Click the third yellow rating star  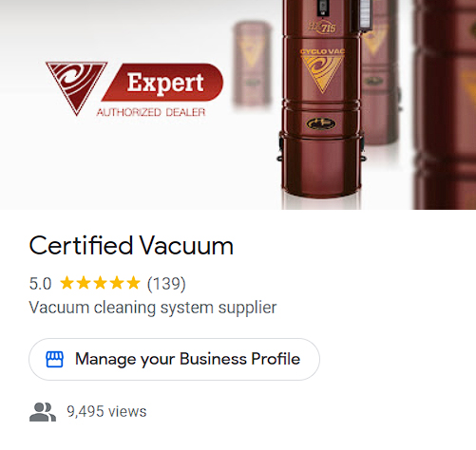click(100, 283)
